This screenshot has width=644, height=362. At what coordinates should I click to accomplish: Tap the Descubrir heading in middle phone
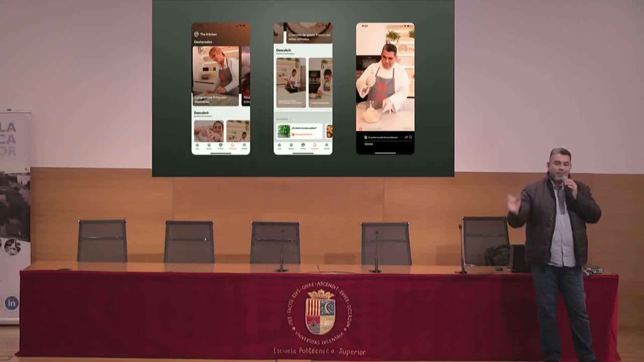284,50
